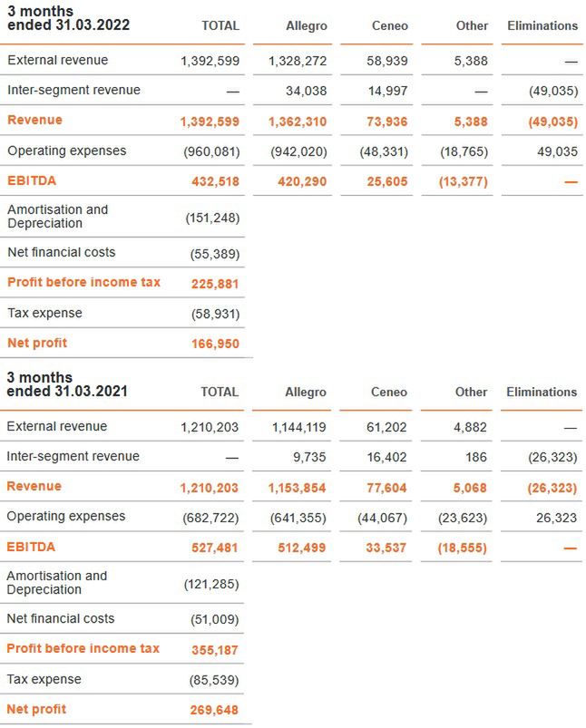The height and width of the screenshot is (728, 586).
Task: Select the 2021 net profit value 269,648
Action: tap(215, 711)
